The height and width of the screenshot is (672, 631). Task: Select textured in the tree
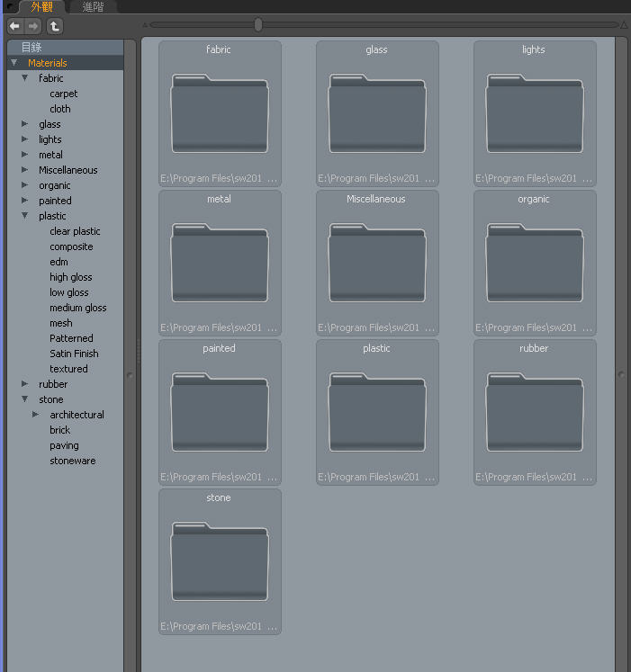coord(68,369)
